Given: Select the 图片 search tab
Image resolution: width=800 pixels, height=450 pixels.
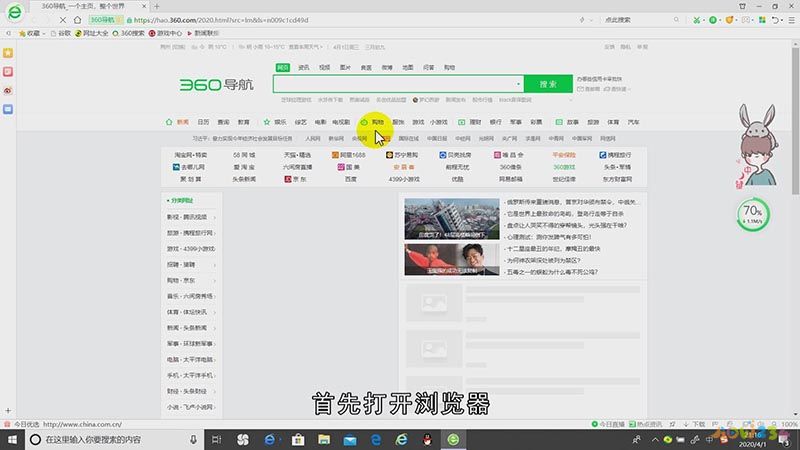Looking at the screenshot, I should [x=345, y=67].
